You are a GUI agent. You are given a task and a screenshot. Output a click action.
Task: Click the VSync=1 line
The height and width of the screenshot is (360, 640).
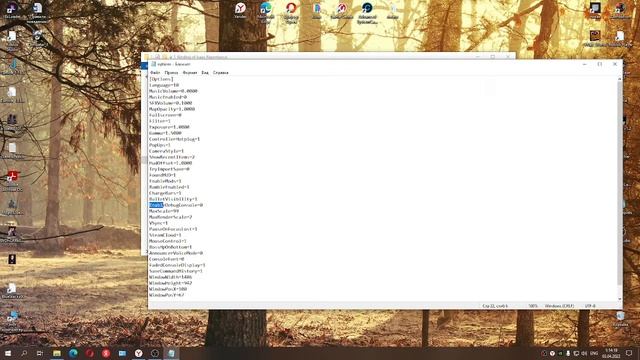158,223
